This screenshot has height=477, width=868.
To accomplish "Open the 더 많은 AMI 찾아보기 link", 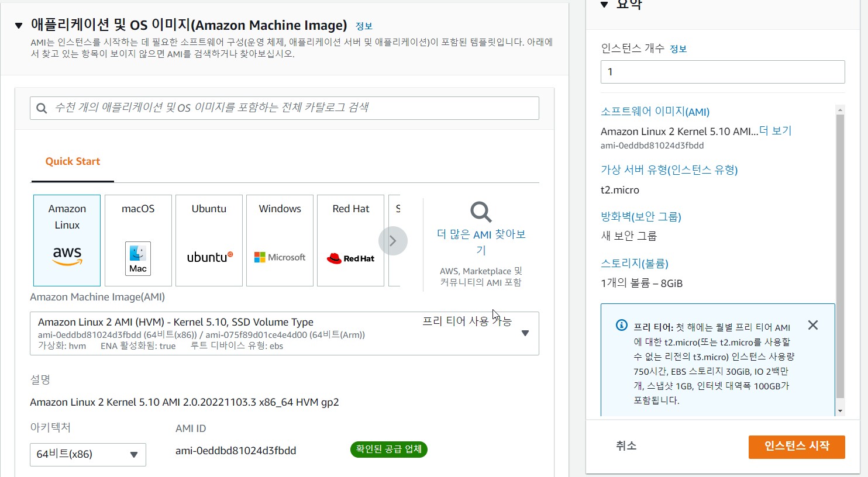I will pyautogui.click(x=481, y=242).
